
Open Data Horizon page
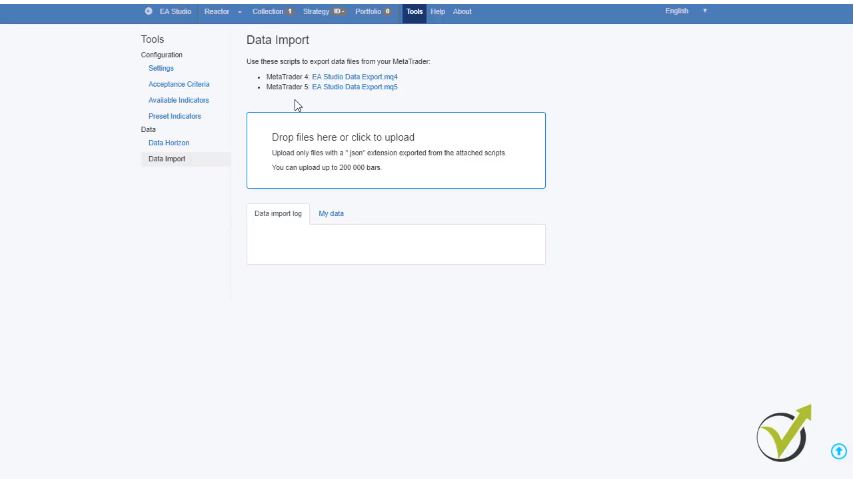168,143
